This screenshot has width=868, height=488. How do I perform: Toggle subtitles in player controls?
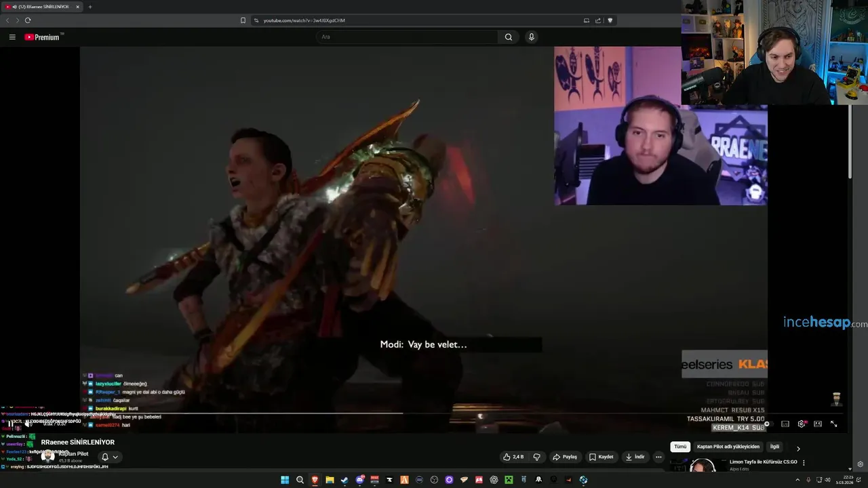tap(785, 424)
